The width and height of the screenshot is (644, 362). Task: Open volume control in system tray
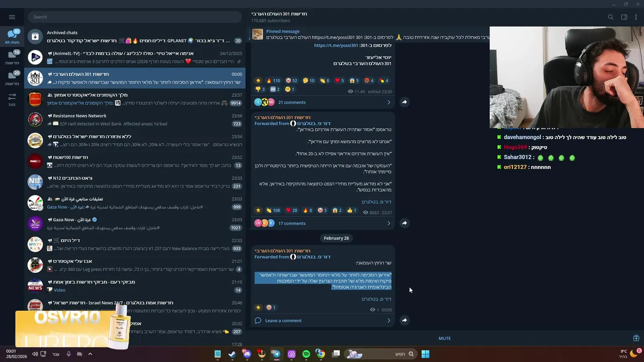(35, 354)
